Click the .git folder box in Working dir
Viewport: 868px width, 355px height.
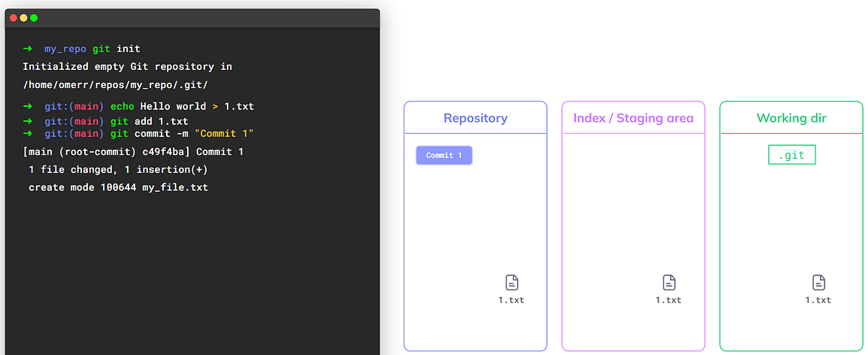pyautogui.click(x=791, y=155)
